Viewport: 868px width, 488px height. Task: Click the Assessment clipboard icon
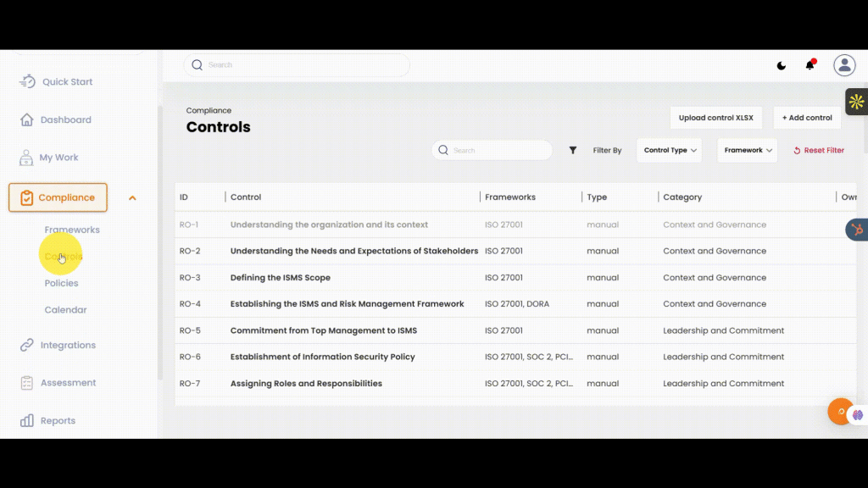tap(27, 383)
